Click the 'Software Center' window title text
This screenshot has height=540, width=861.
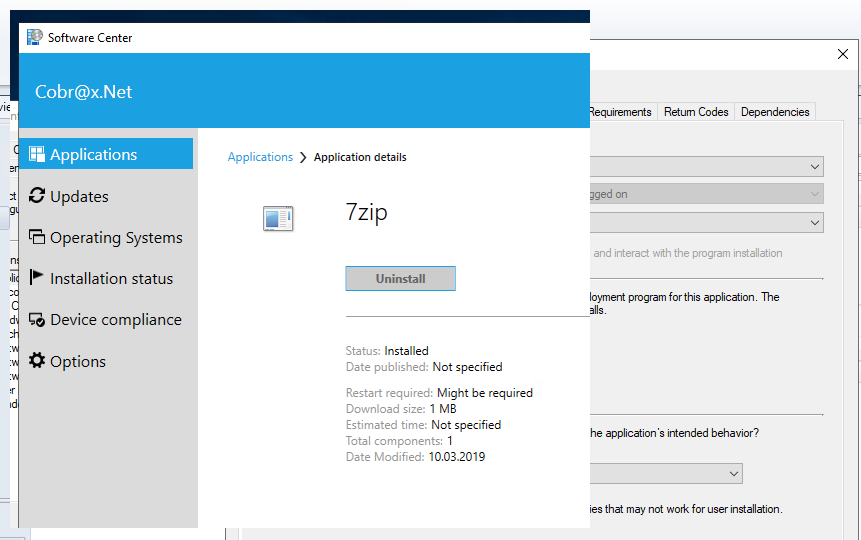[x=90, y=38]
